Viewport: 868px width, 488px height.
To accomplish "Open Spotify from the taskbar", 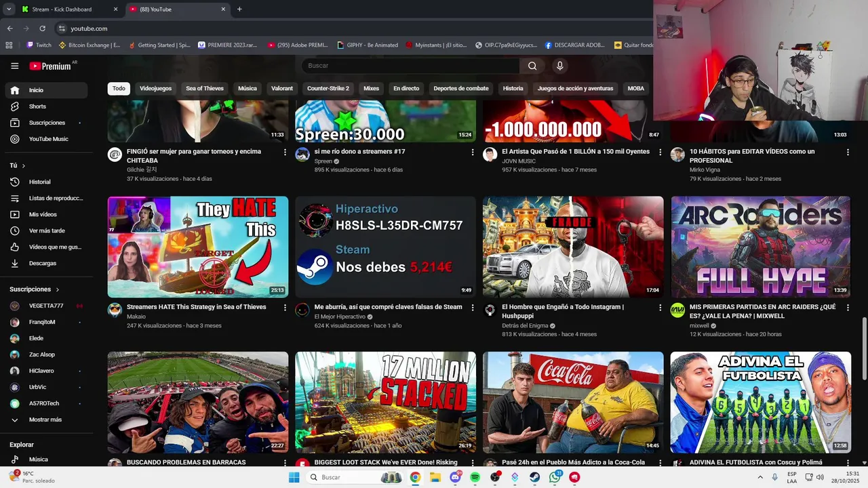I will [475, 477].
